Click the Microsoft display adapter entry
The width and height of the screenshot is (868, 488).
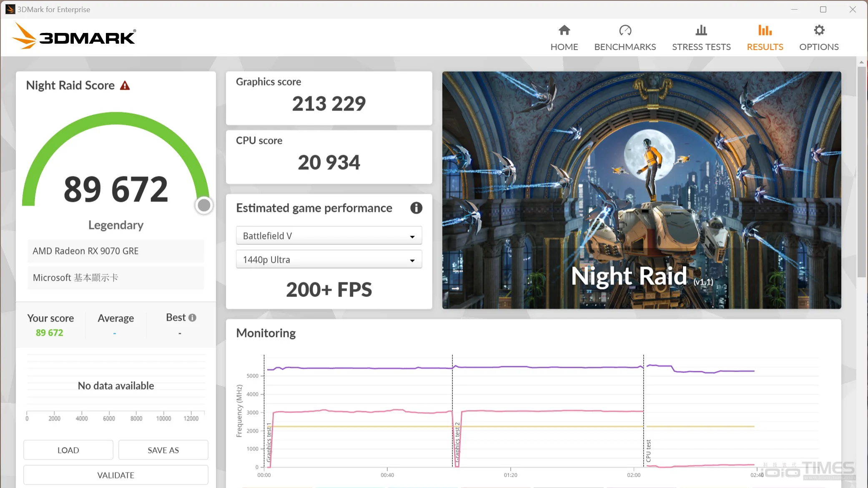(x=116, y=278)
